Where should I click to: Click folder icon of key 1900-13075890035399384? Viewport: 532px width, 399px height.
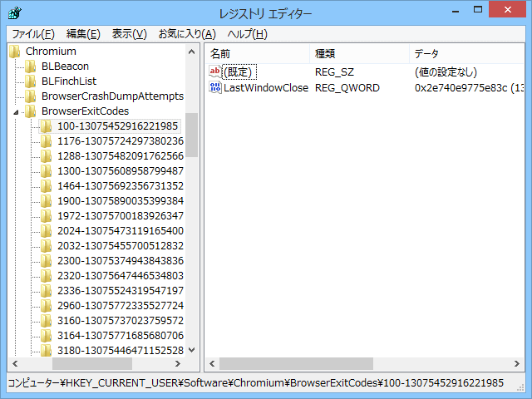[x=47, y=201]
